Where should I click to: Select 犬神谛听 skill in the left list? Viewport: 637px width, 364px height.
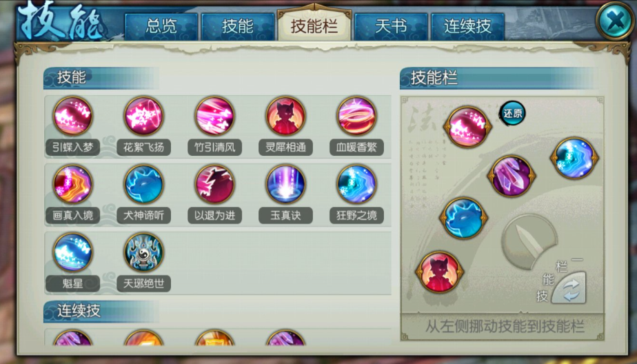click(144, 184)
